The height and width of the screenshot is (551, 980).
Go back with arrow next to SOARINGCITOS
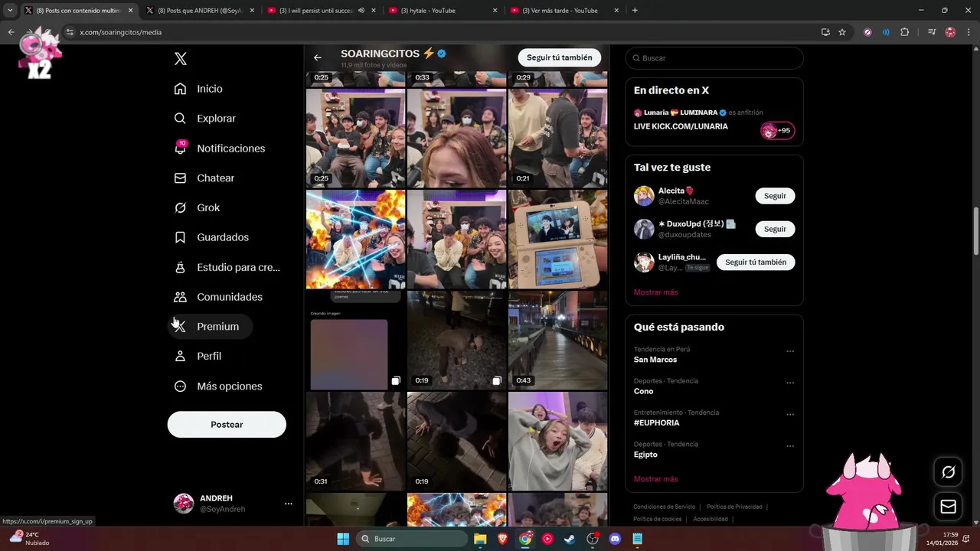click(318, 57)
